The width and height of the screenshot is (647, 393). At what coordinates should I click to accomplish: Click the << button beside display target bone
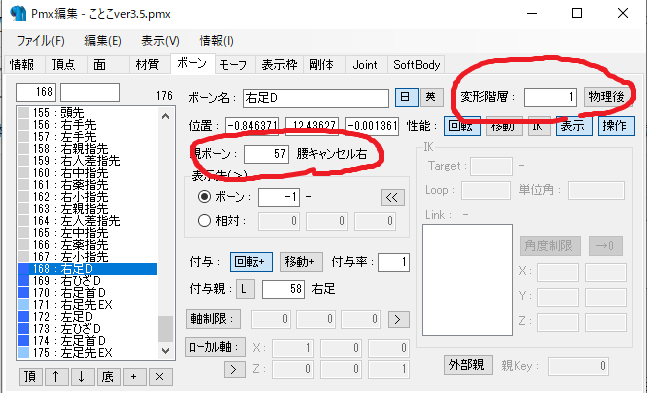(392, 197)
